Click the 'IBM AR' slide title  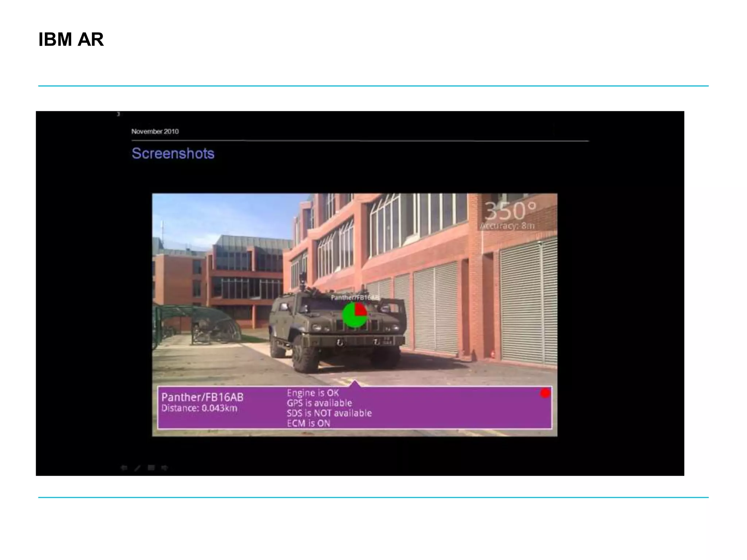pyautogui.click(x=71, y=39)
